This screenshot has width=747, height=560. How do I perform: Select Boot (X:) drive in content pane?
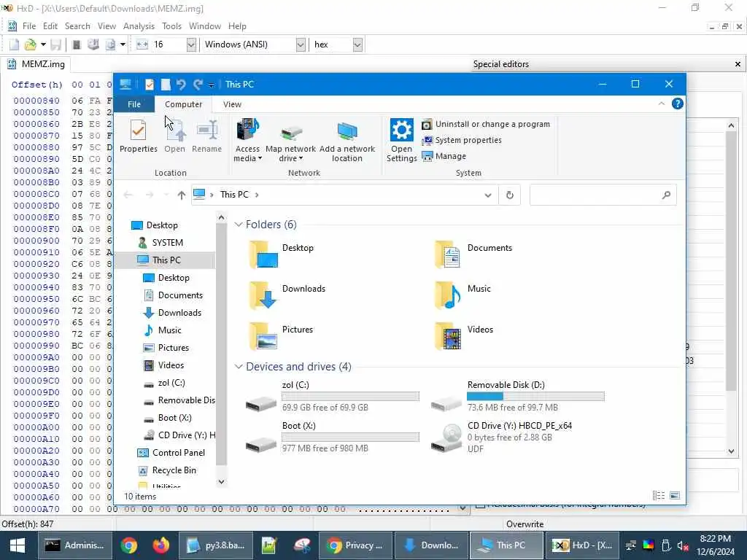[332, 437]
